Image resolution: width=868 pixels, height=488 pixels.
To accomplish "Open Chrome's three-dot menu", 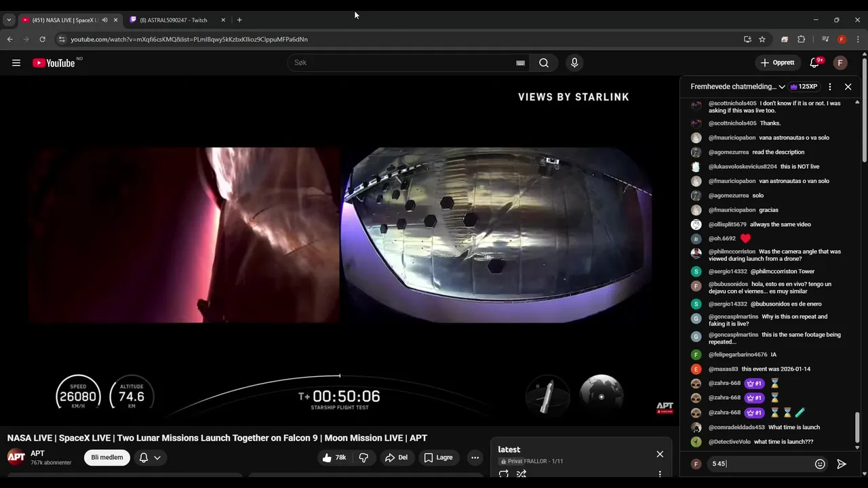I will click(x=858, y=39).
